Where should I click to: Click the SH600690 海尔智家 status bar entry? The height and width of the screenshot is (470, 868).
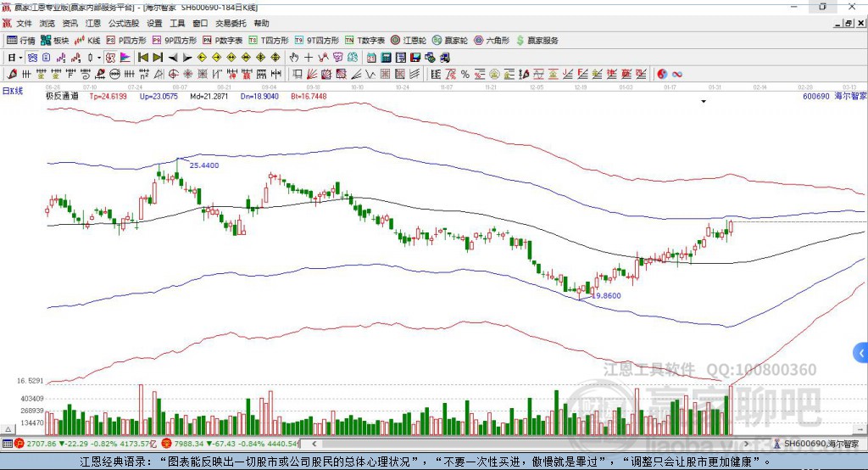tap(816, 444)
